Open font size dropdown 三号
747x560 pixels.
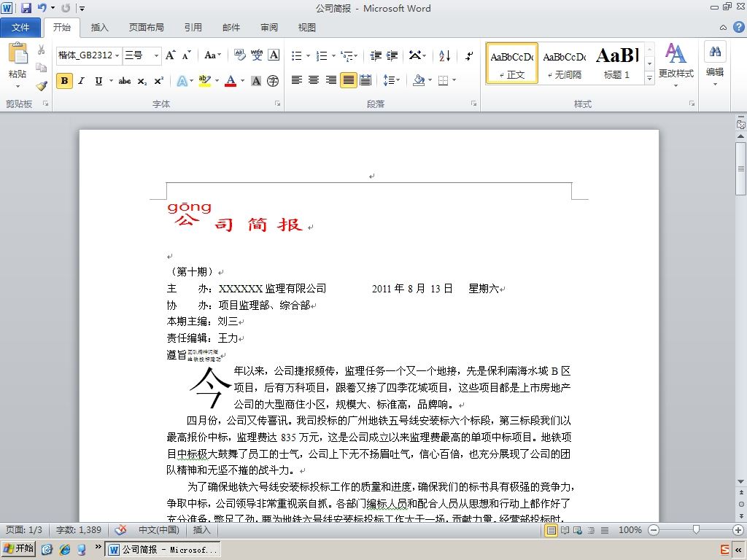pos(156,55)
